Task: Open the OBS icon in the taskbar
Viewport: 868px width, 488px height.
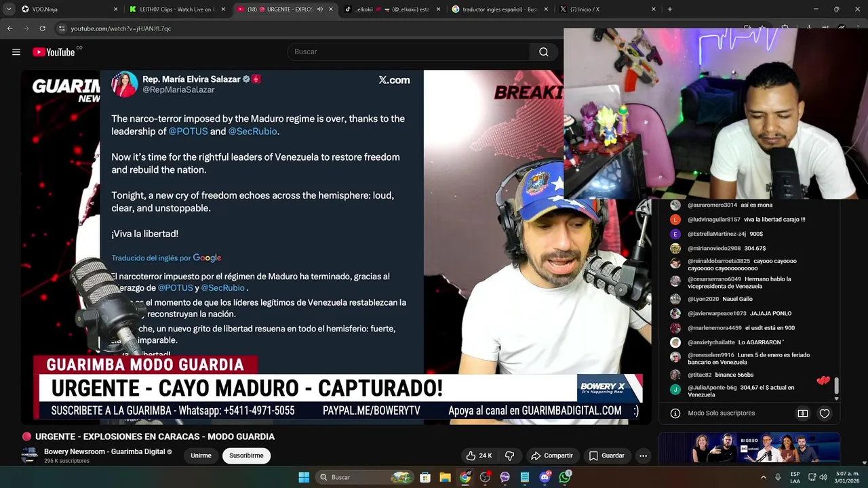Action: click(x=485, y=477)
